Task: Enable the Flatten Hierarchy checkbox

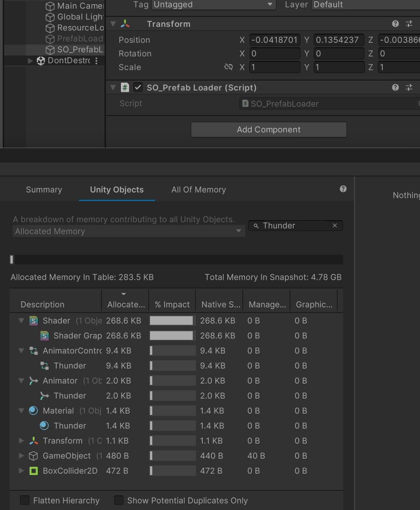Action: [x=25, y=500]
